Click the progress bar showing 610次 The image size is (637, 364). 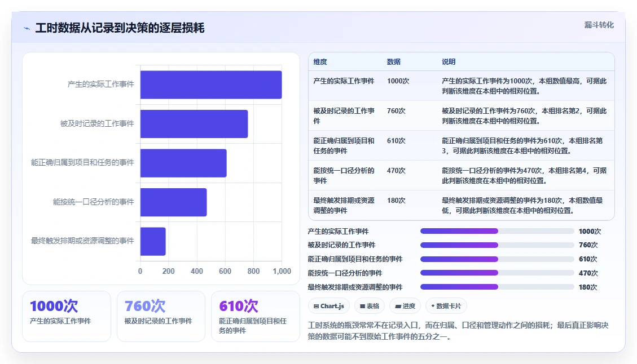point(497,259)
